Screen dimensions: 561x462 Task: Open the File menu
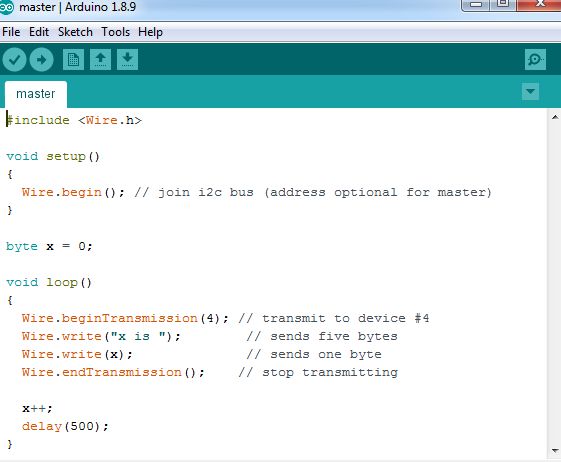pos(11,32)
